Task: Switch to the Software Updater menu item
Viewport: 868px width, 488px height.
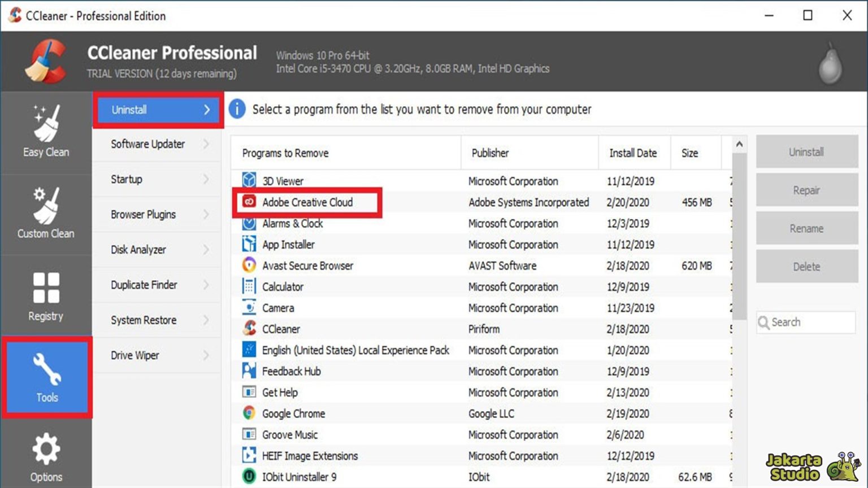Action: (148, 144)
